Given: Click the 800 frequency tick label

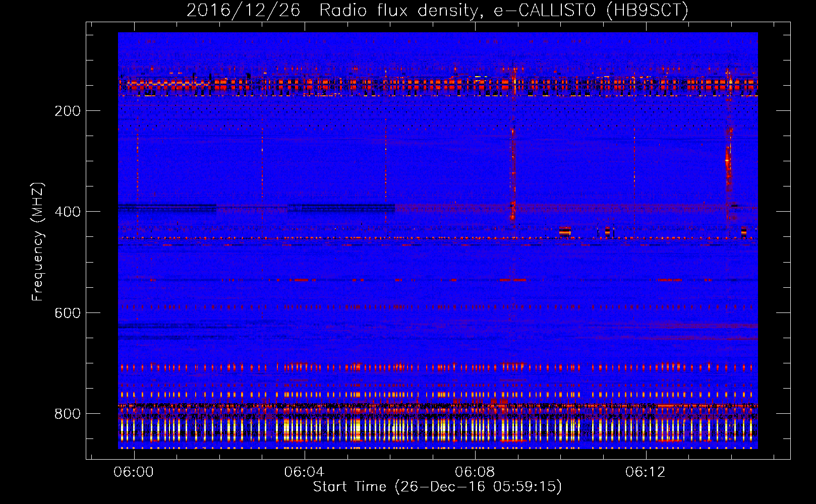Looking at the screenshot, I should [x=68, y=414].
